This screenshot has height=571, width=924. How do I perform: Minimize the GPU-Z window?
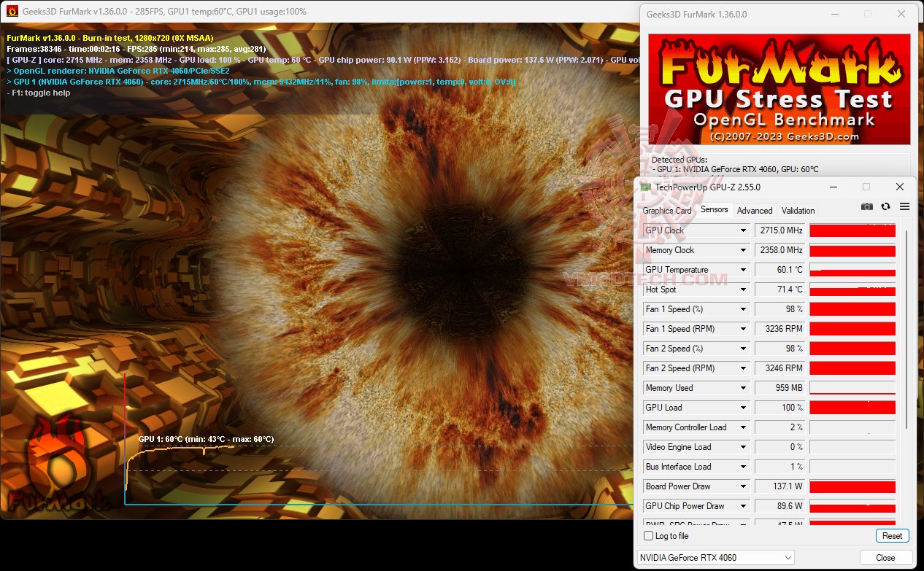click(833, 187)
